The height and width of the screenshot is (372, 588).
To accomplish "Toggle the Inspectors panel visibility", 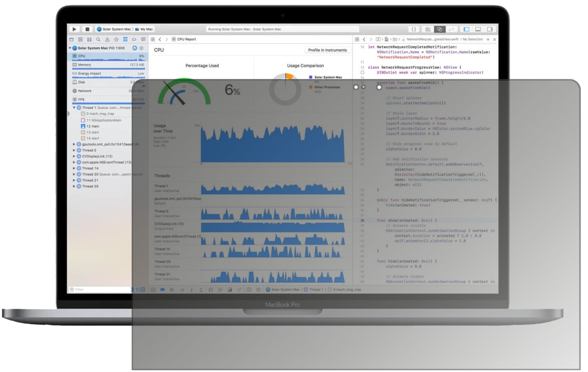I will tap(490, 29).
